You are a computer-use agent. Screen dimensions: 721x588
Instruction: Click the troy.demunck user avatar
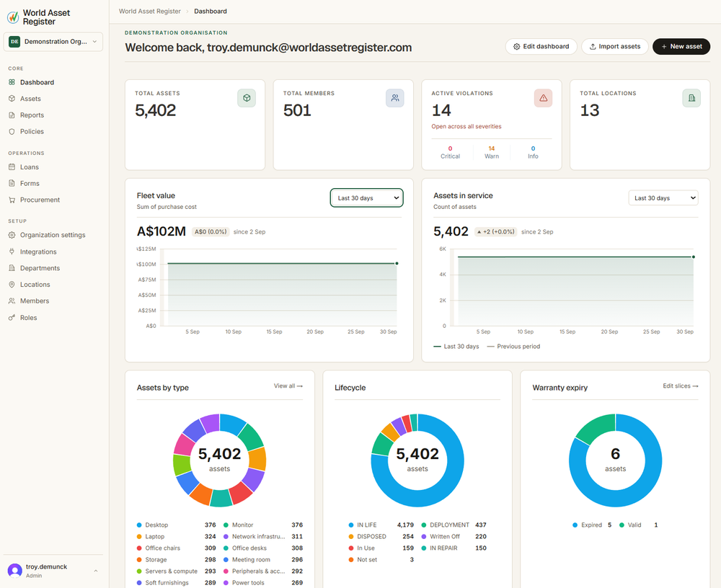(x=15, y=571)
